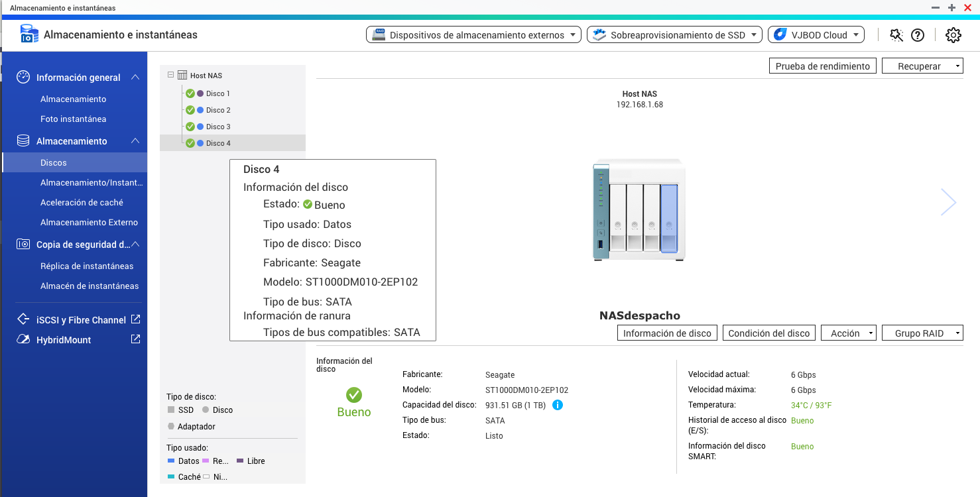The height and width of the screenshot is (497, 980).
Task: Click next arrow beside the NAS image
Action: pyautogui.click(x=948, y=202)
